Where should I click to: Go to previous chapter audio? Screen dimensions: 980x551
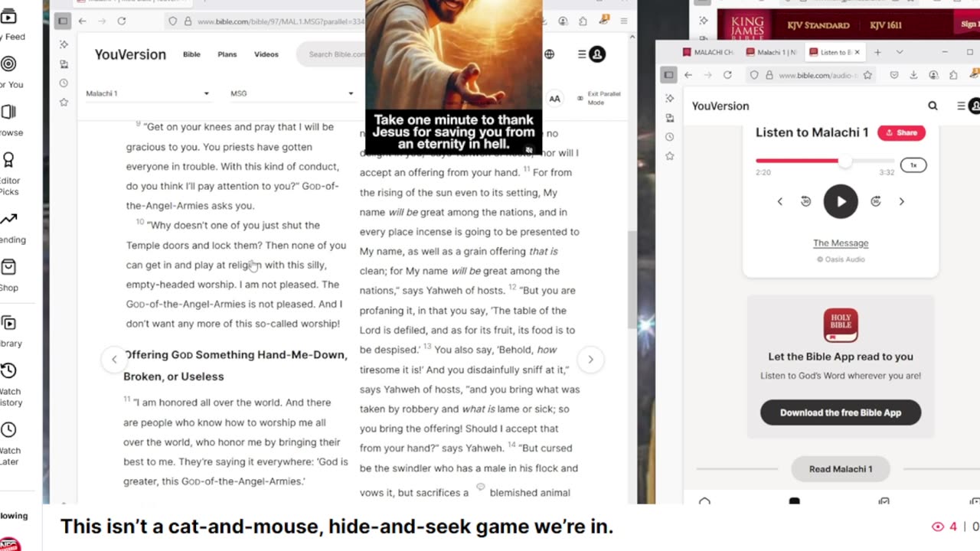pyautogui.click(x=780, y=201)
